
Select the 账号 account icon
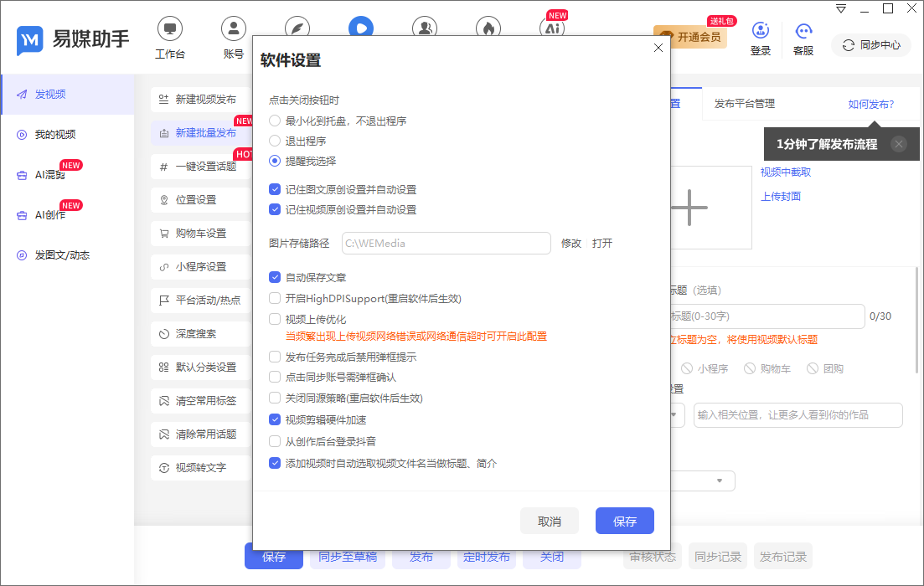click(233, 28)
